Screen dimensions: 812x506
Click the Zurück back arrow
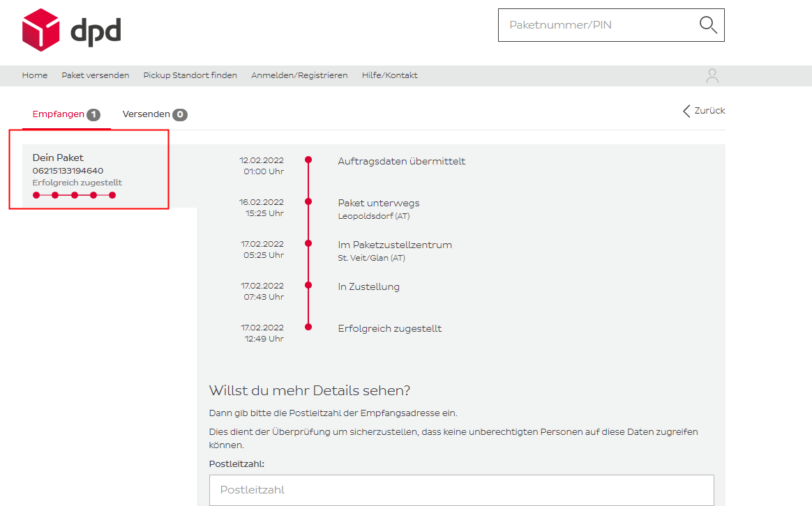[687, 111]
